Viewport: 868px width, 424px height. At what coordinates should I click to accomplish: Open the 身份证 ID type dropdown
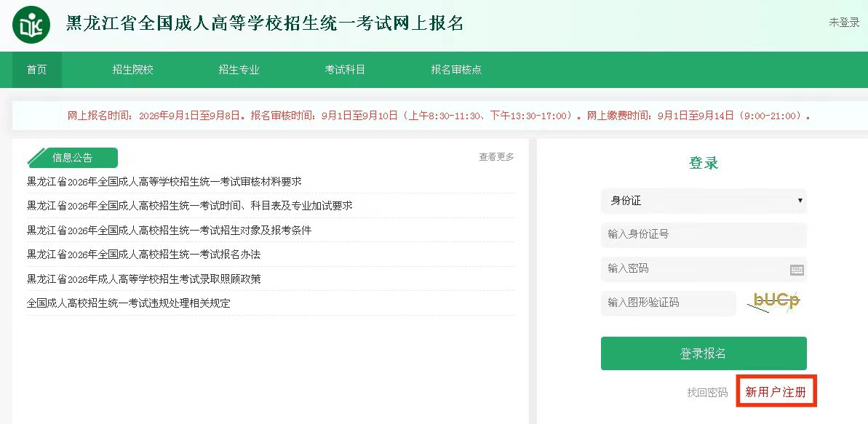coord(704,201)
